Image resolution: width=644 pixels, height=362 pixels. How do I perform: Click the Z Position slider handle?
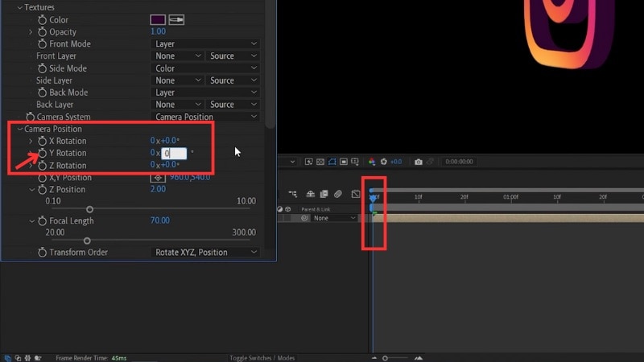(89, 209)
